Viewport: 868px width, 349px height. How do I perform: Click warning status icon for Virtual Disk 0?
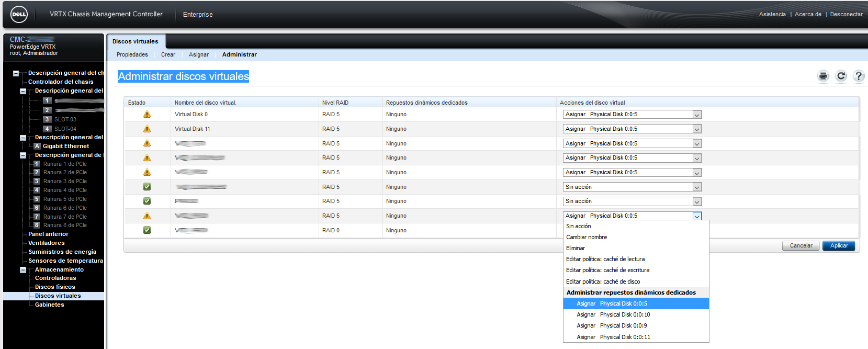coord(147,114)
